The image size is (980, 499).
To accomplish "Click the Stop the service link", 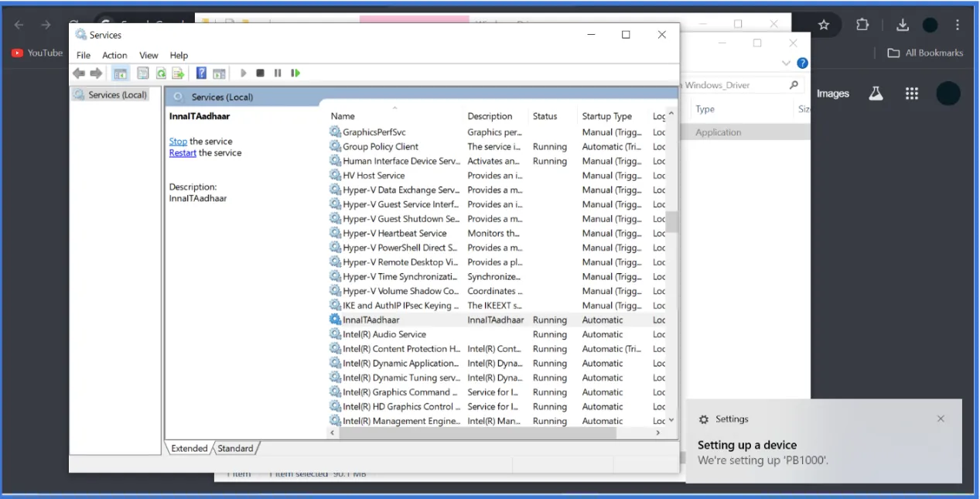I will 178,142.
